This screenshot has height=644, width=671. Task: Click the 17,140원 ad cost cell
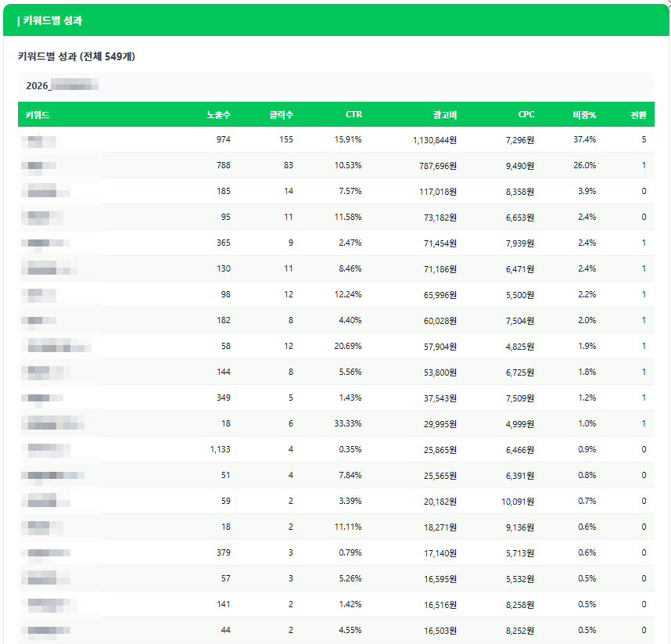(x=440, y=553)
